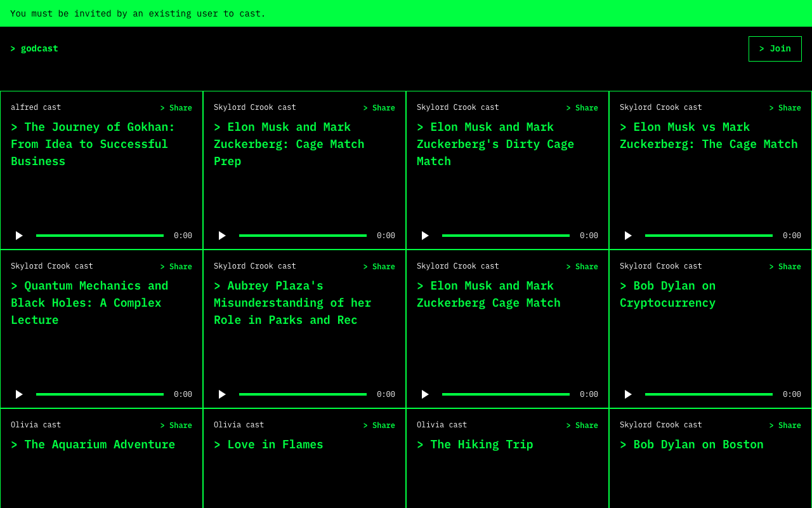Share 'Bob Dylan on Boston' cast

785,425
